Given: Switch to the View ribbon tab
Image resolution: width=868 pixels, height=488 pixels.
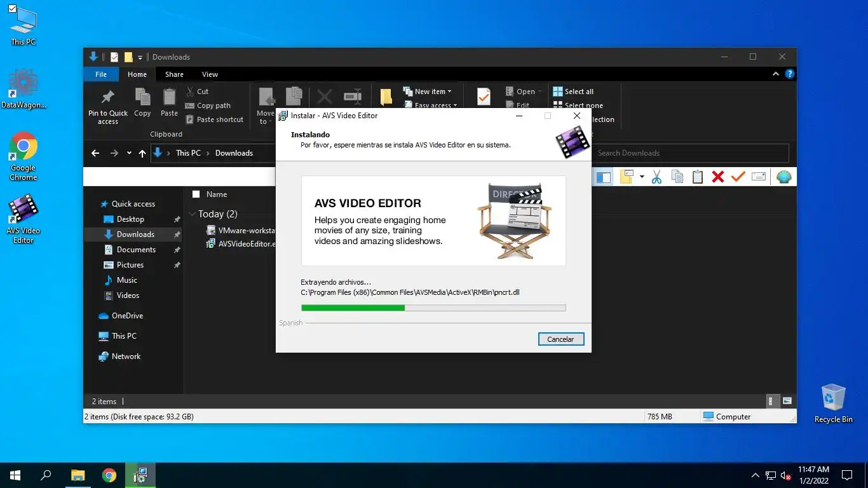Looking at the screenshot, I should tap(210, 74).
